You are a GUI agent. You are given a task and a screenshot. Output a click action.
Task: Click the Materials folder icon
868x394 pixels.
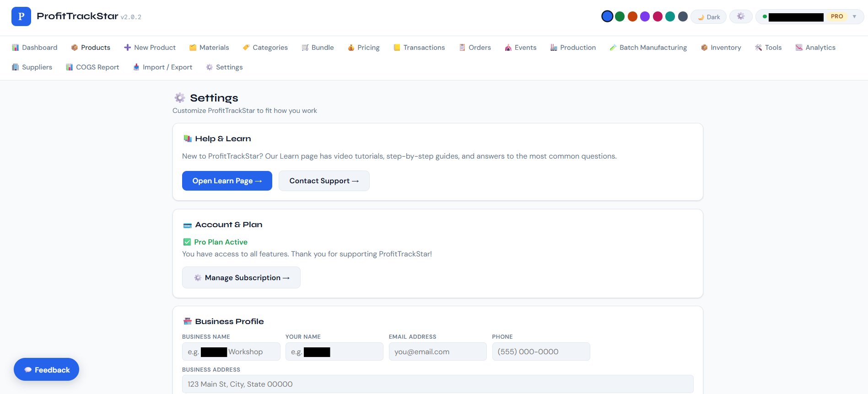click(193, 48)
